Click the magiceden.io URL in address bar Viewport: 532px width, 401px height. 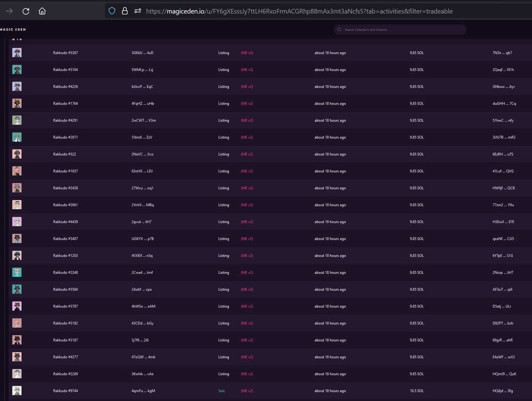pos(299,11)
